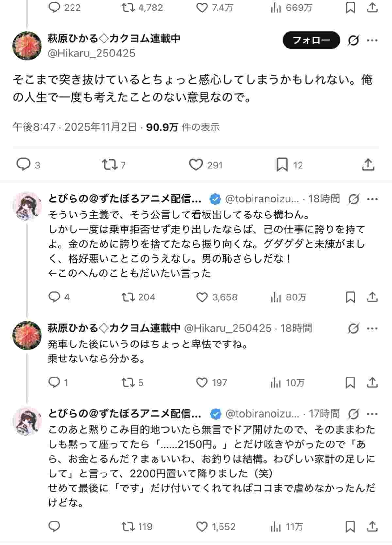Image resolution: width=392 pixels, height=545 pixels.
Task: Open Grok icon beside the フォロー button
Action: tap(353, 40)
